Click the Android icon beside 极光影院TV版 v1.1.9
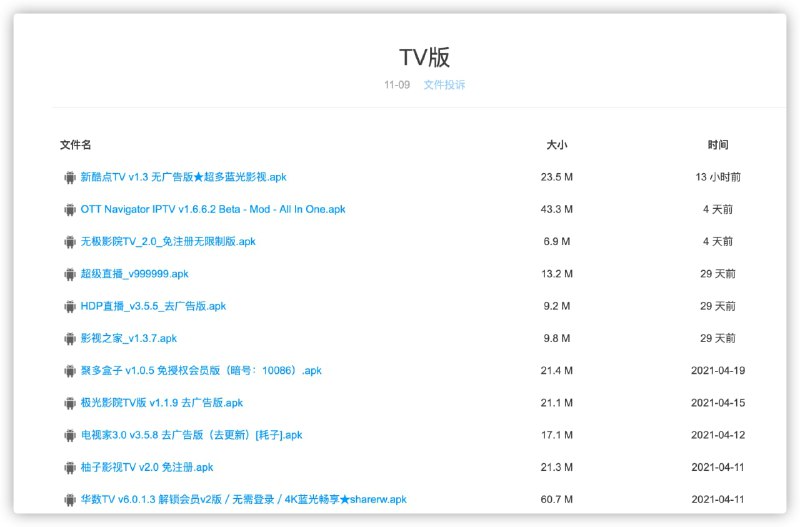 [70, 403]
